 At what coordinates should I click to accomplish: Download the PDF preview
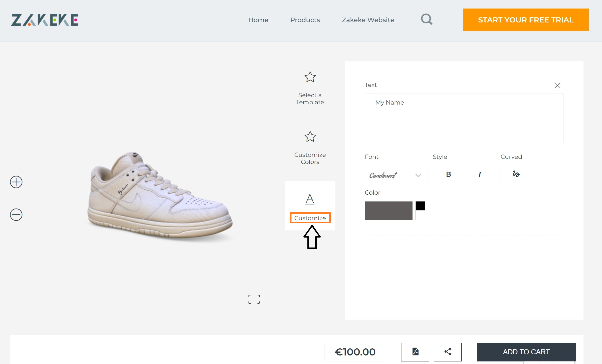click(415, 352)
